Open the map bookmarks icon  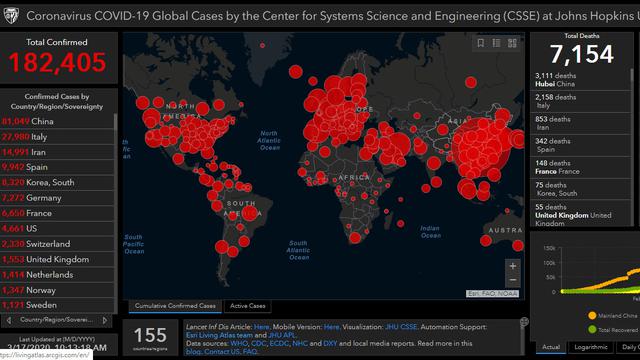click(x=480, y=43)
